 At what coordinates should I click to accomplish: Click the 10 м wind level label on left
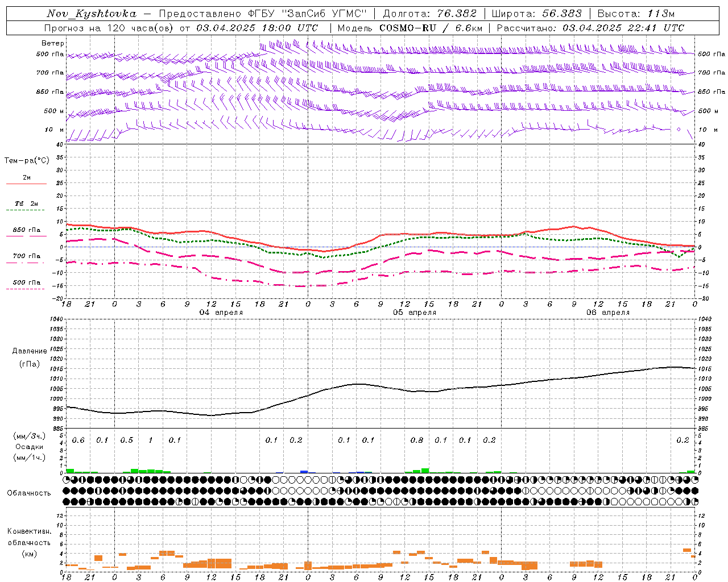[x=54, y=130]
